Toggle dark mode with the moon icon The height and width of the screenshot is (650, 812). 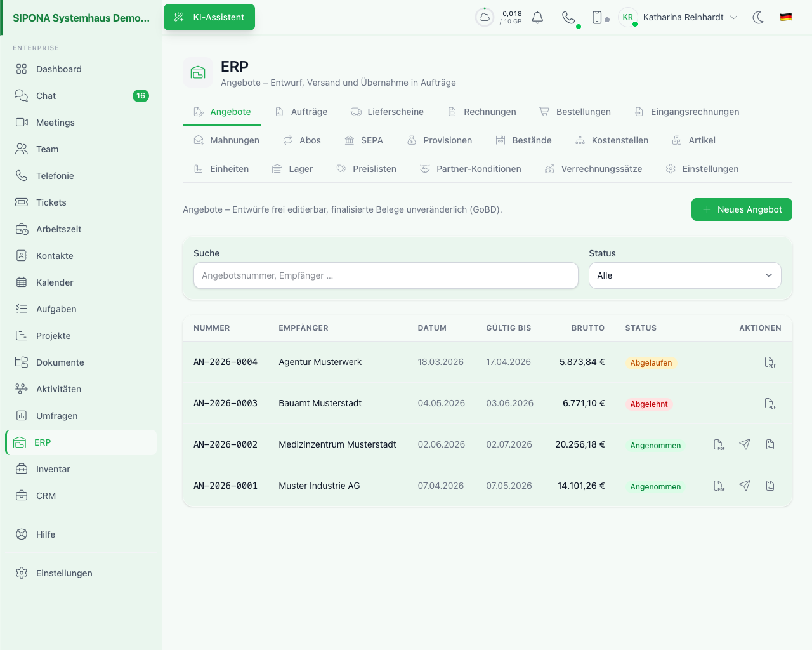click(x=758, y=18)
